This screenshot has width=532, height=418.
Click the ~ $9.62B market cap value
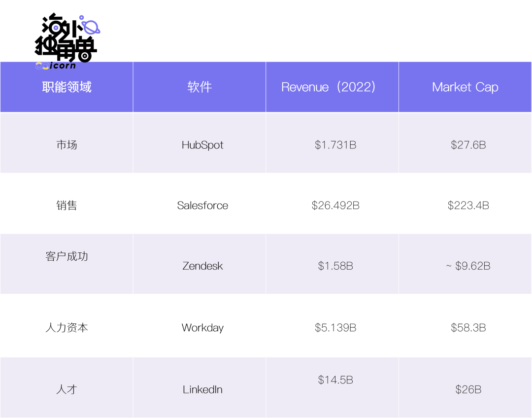[x=468, y=266]
